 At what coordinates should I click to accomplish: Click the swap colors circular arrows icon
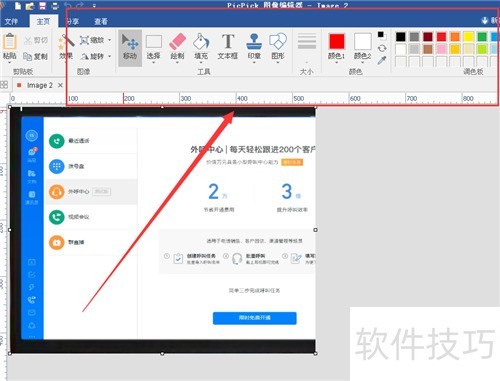point(382,48)
